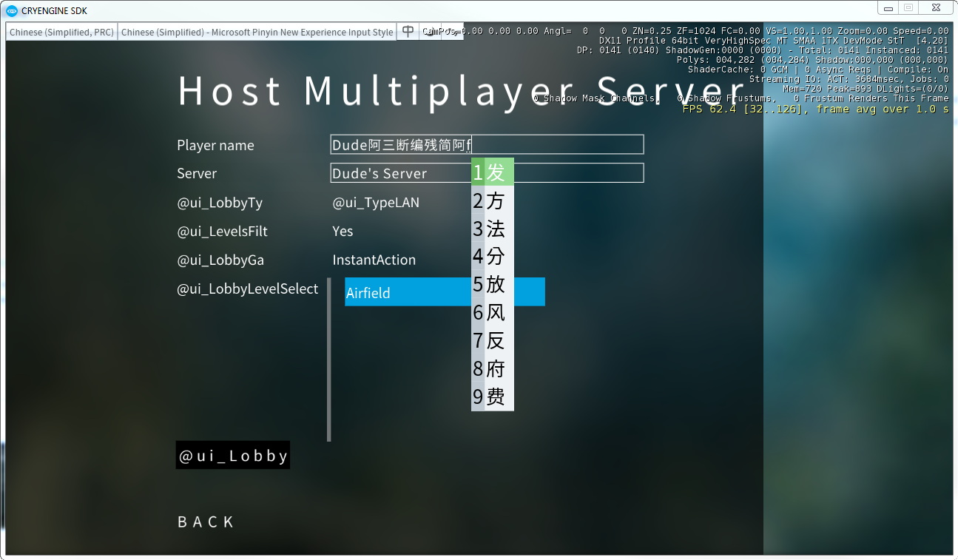Open the Microsoft Pinyin input style selector
958x560 pixels.
(257, 32)
